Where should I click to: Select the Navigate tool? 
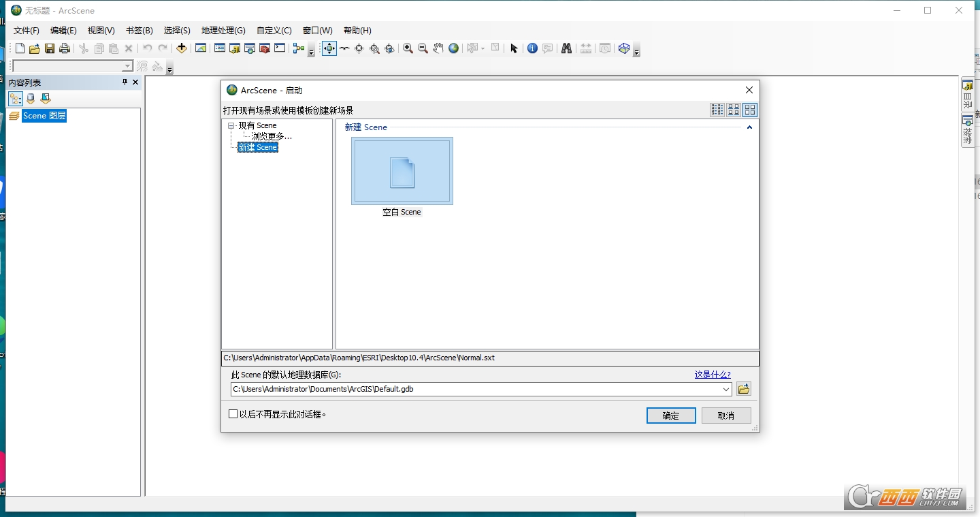coord(329,48)
